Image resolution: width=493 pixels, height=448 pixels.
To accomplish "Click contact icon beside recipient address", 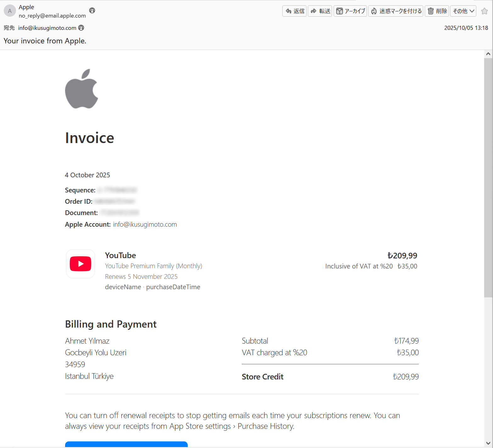I will point(81,28).
